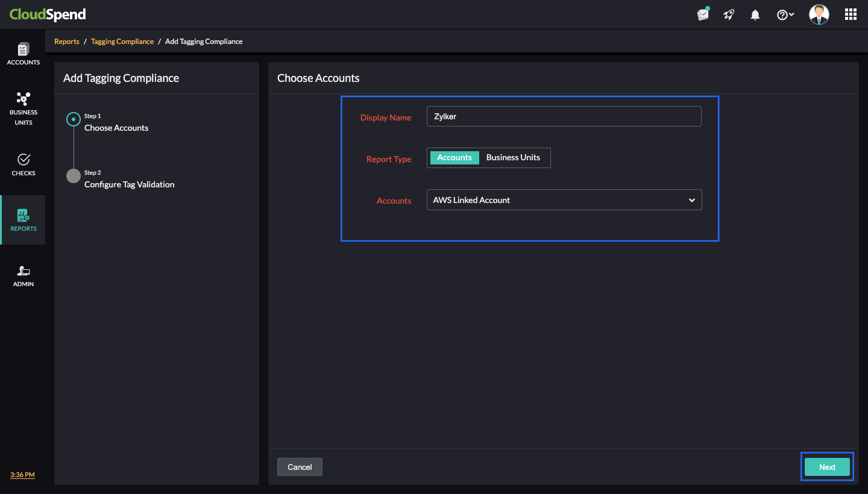Viewport: 868px width, 494px height.
Task: Open the Accounts selector chevron
Action: (691, 199)
